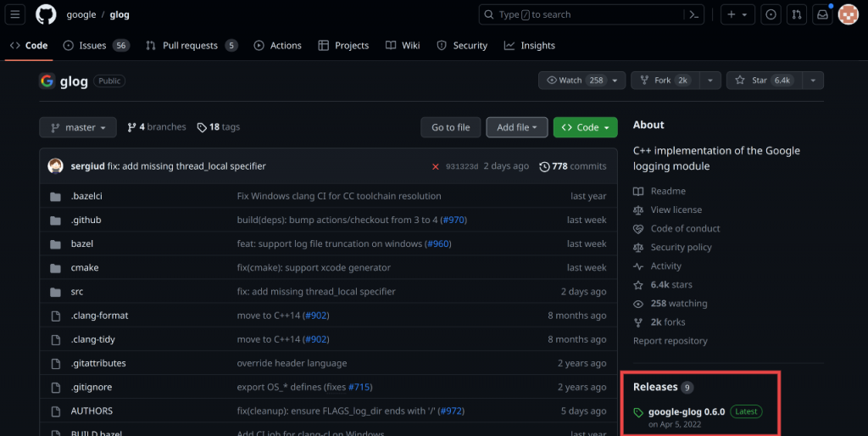Image resolution: width=868 pixels, height=436 pixels.
Task: Expand the Watch notifications dropdown
Action: click(x=581, y=81)
